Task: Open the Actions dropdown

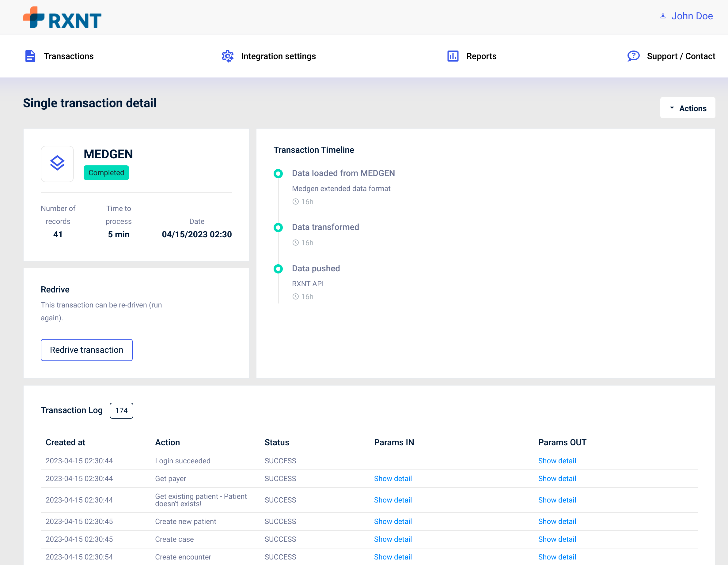Action: pyautogui.click(x=688, y=108)
